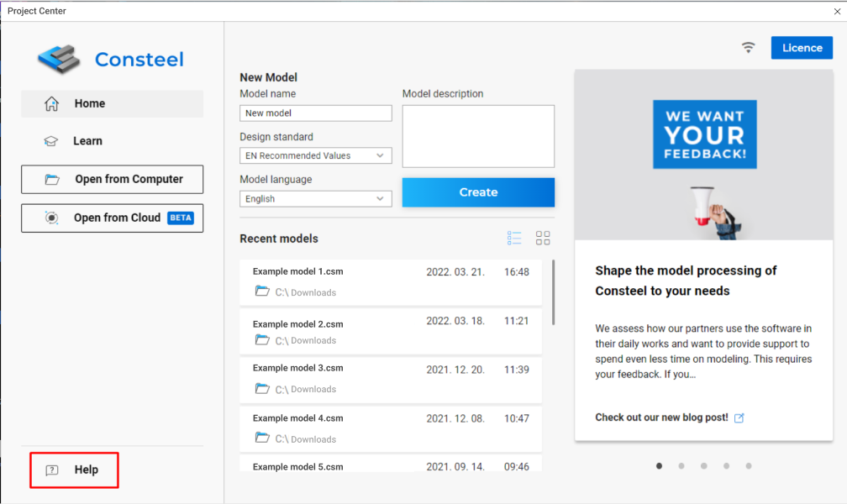Select the fourth carousel page dot
This screenshot has width=847, height=504.
click(x=727, y=465)
